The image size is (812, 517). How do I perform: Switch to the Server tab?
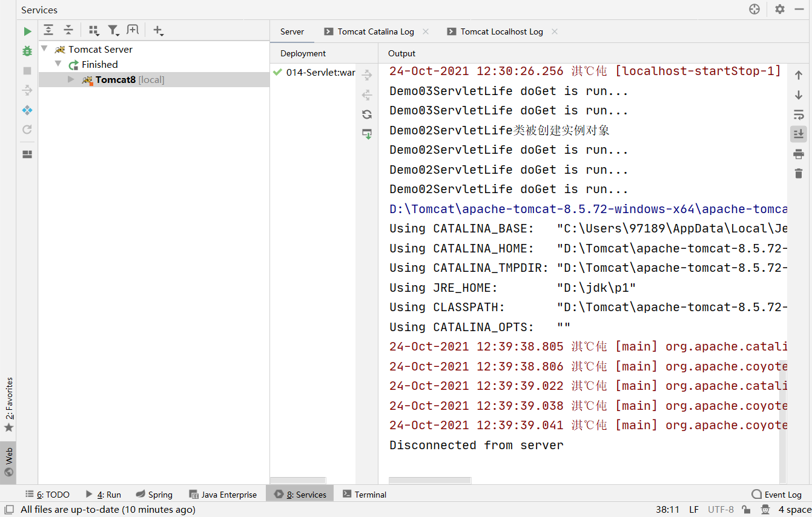292,31
